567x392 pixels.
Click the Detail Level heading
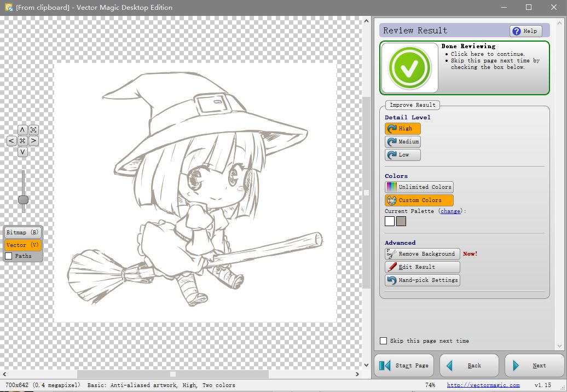point(408,117)
